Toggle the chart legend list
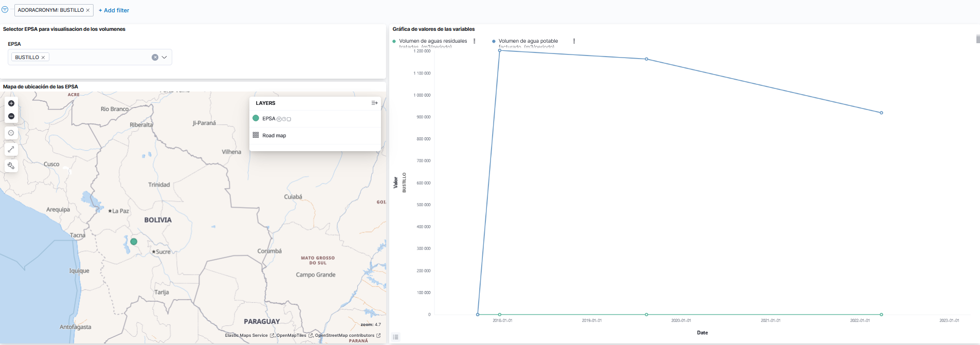This screenshot has width=980, height=345. pyautogui.click(x=395, y=337)
